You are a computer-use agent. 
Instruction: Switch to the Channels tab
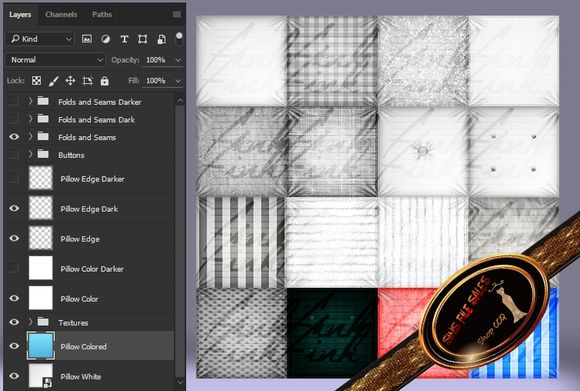click(x=61, y=14)
